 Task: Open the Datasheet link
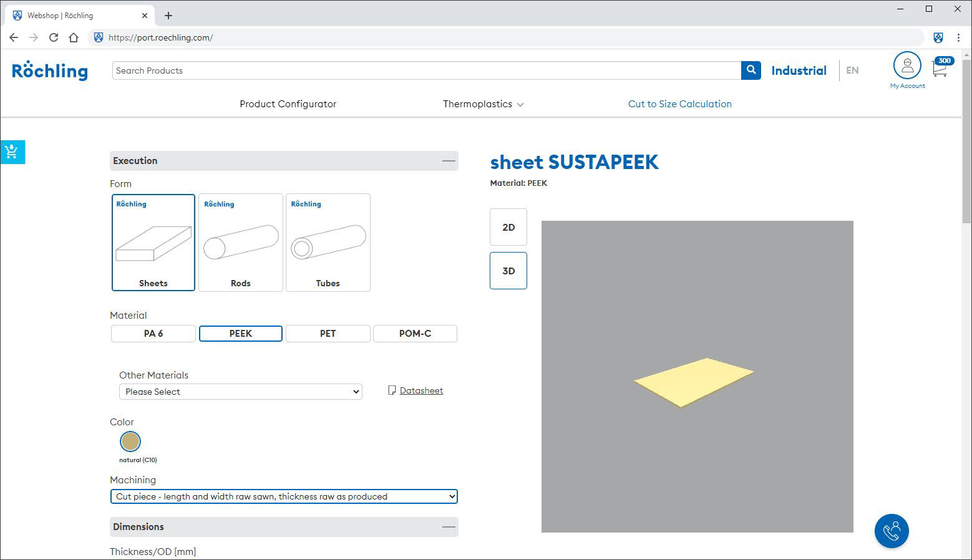tap(422, 390)
